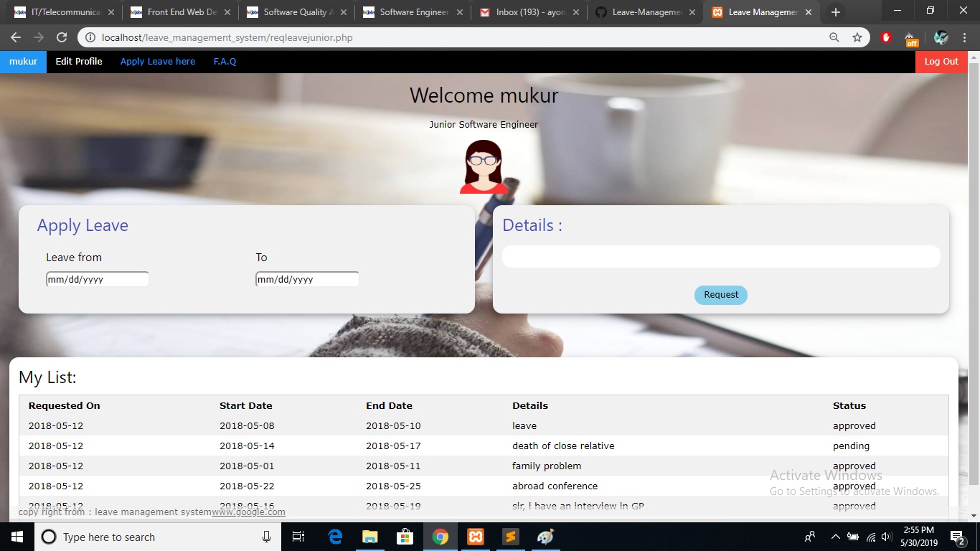Viewport: 980px width, 551px height.
Task: Select 'Apply Leave here' in the navbar
Action: click(157, 62)
